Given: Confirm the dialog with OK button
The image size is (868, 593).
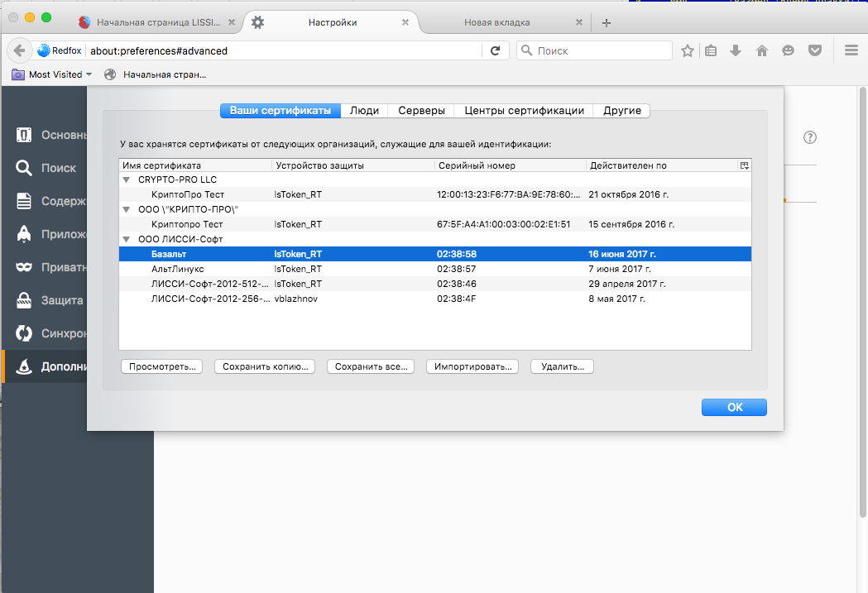Looking at the screenshot, I should [734, 407].
